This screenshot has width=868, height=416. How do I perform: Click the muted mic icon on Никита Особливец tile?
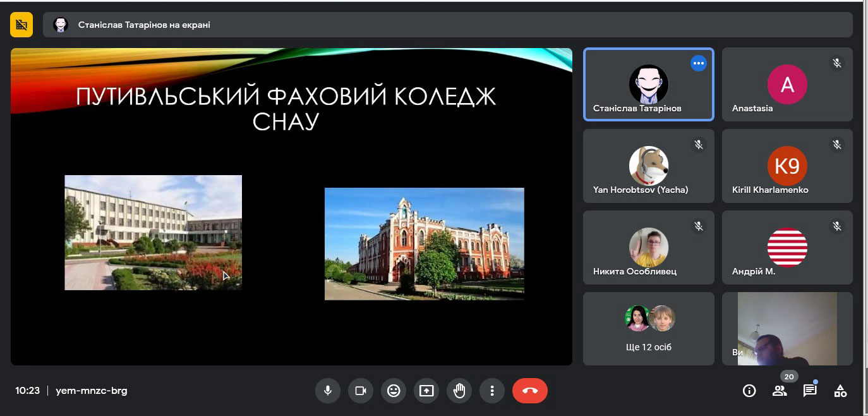pyautogui.click(x=699, y=226)
